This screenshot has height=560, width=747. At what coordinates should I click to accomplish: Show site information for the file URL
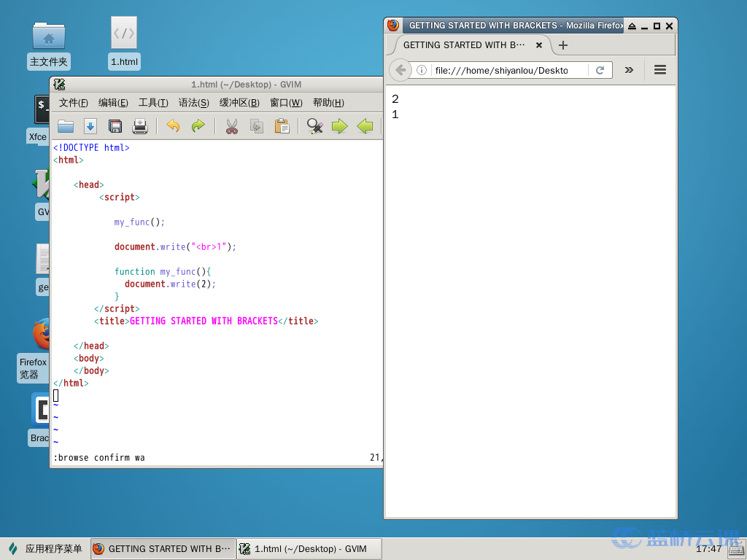[x=422, y=70]
